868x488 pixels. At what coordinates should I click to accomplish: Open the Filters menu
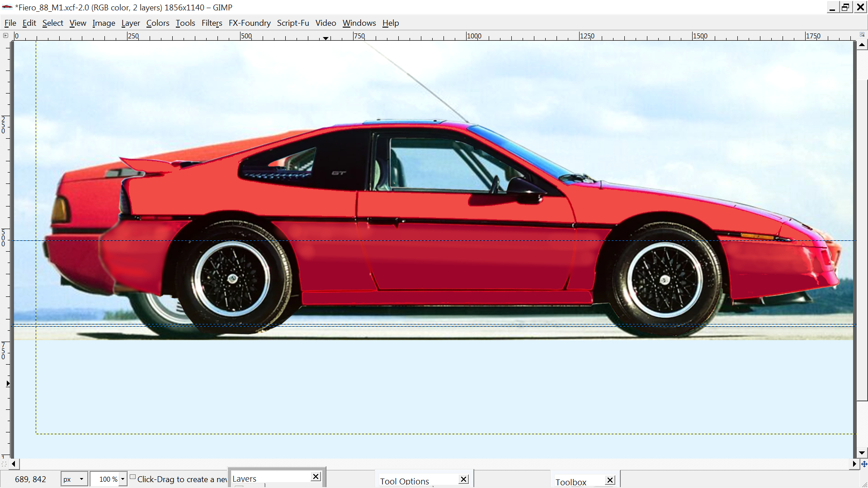click(212, 23)
